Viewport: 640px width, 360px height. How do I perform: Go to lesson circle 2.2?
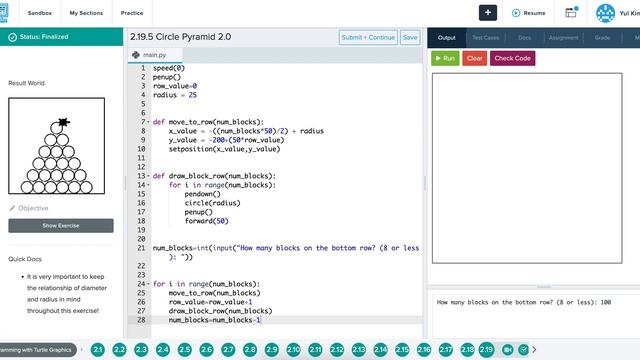pyautogui.click(x=119, y=350)
